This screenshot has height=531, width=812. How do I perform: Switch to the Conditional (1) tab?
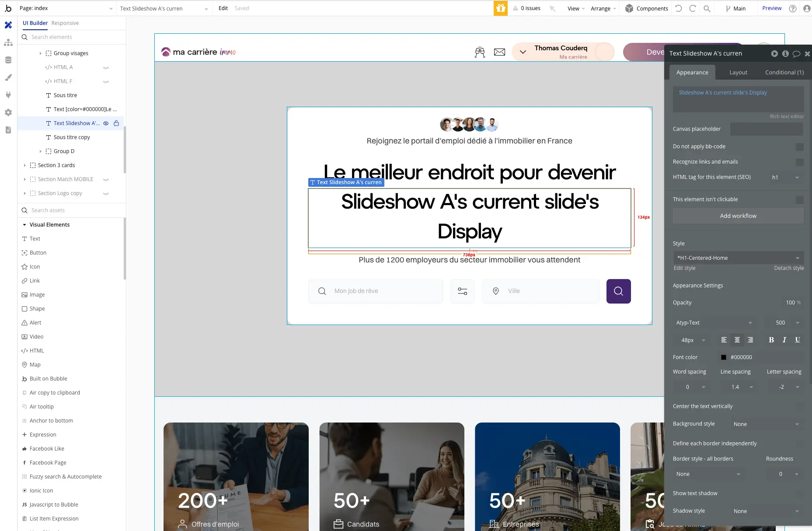[784, 73]
